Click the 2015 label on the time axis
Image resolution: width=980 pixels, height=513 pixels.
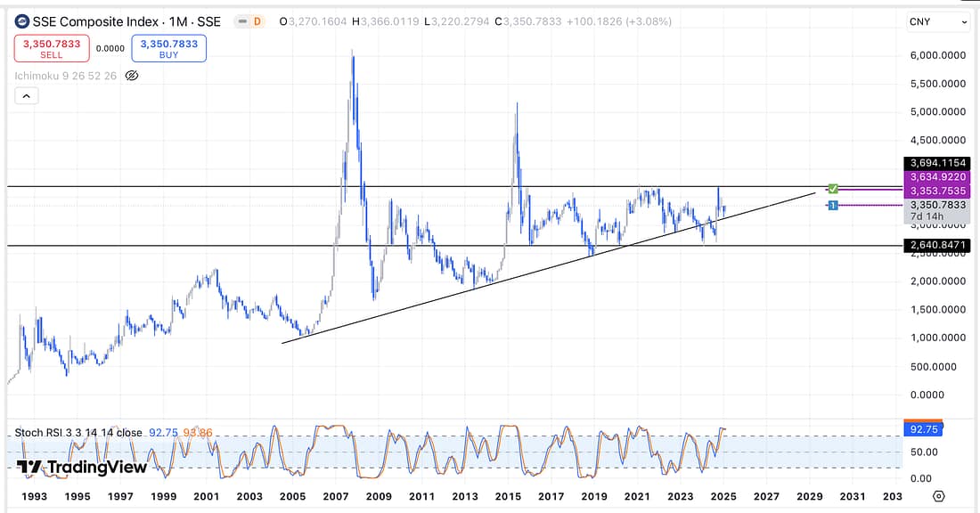(x=508, y=496)
